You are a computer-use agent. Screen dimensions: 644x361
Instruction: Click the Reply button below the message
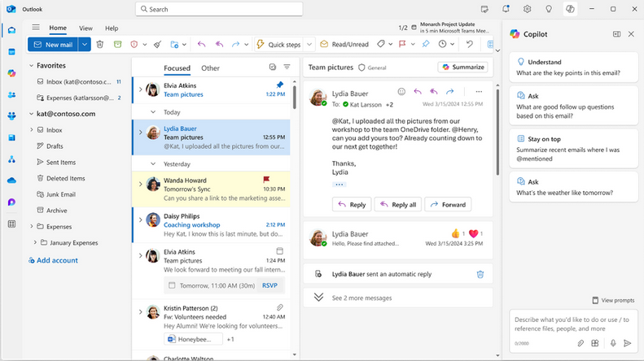[352, 204]
